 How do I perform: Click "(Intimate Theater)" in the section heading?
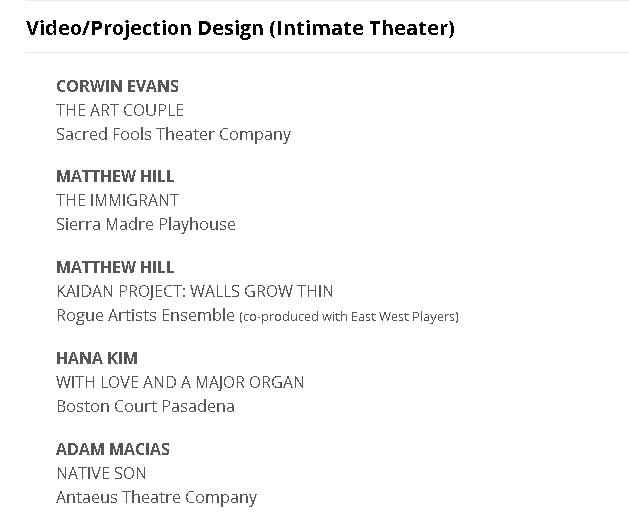pos(361,28)
